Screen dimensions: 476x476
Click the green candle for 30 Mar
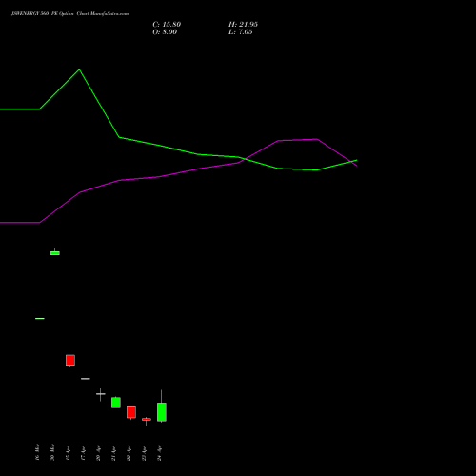[55, 253]
